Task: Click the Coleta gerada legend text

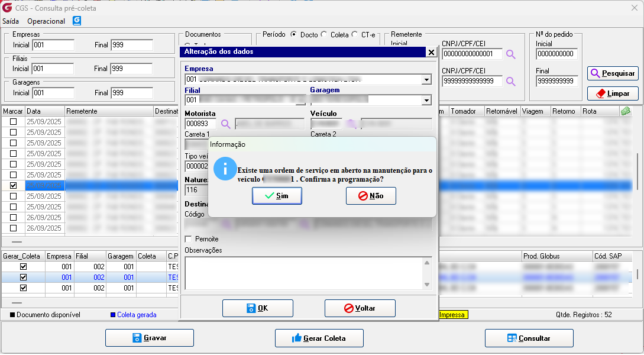Action: click(137, 315)
